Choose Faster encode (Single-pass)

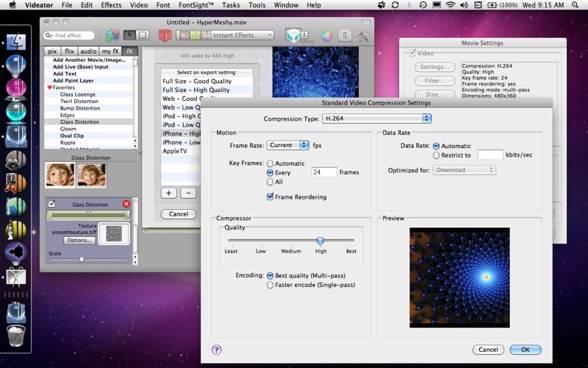270,285
